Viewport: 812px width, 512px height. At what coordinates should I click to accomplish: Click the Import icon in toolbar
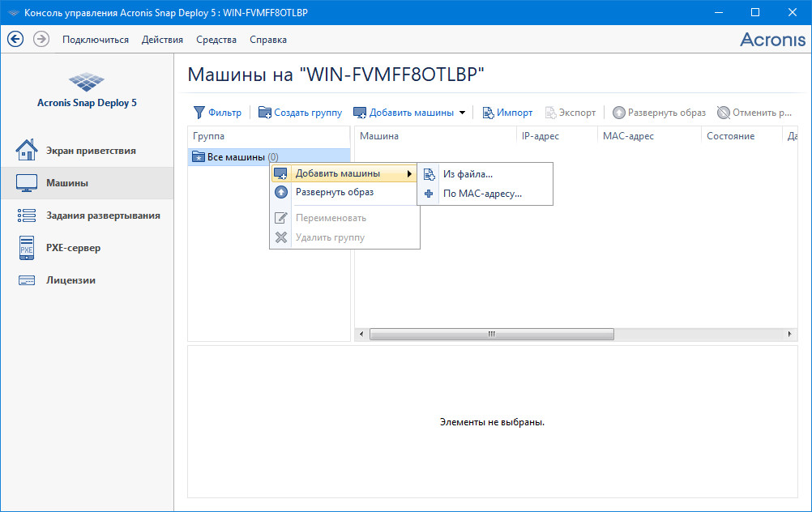489,113
